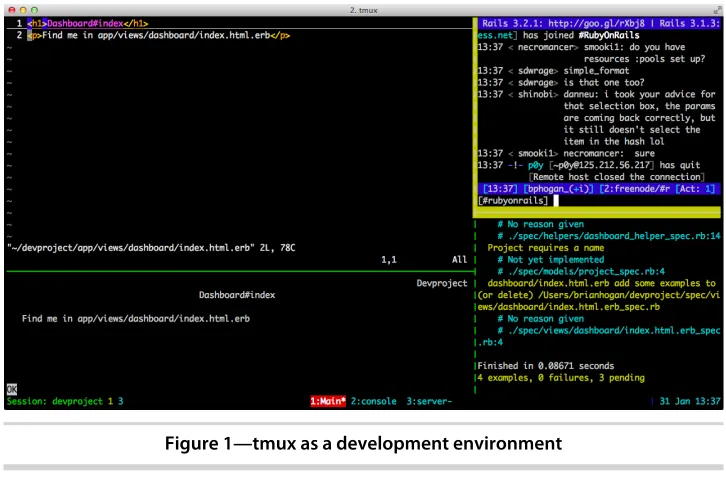
Task: Click the #RubyOnRails channel name in join message
Action: [609, 35]
